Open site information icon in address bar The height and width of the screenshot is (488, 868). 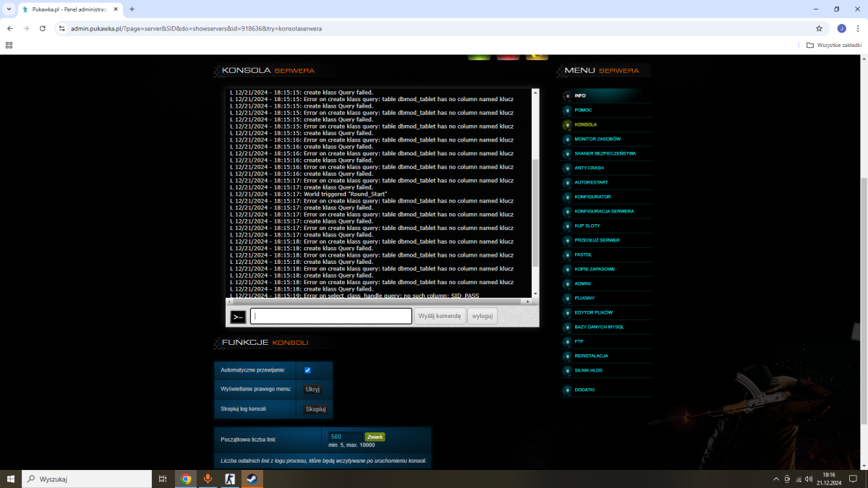click(62, 28)
